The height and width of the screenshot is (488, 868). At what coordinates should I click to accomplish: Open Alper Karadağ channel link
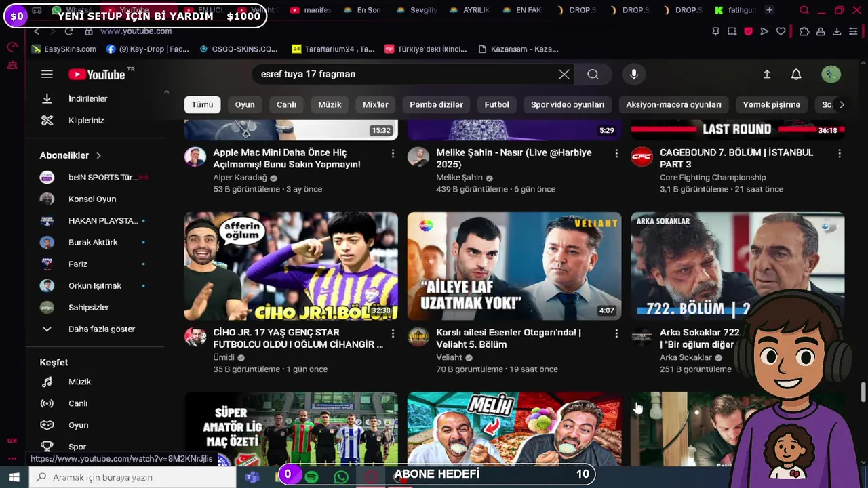[240, 178]
